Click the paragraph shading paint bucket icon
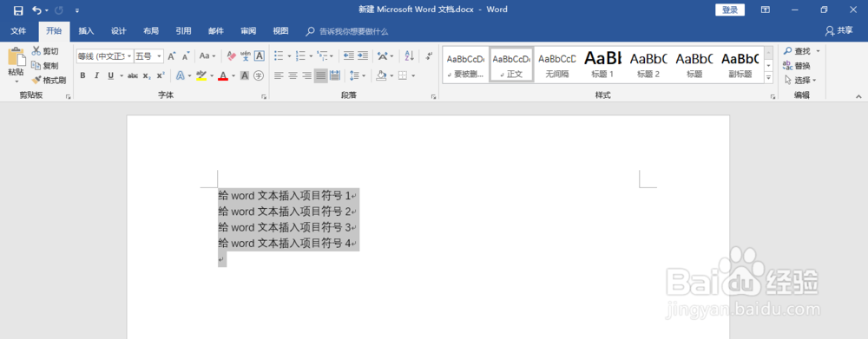 (381, 75)
